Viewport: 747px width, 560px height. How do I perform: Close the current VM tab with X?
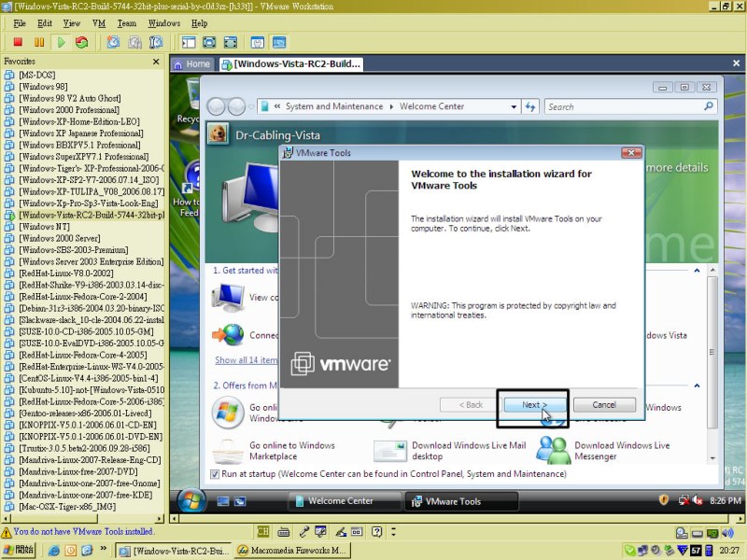[736, 63]
